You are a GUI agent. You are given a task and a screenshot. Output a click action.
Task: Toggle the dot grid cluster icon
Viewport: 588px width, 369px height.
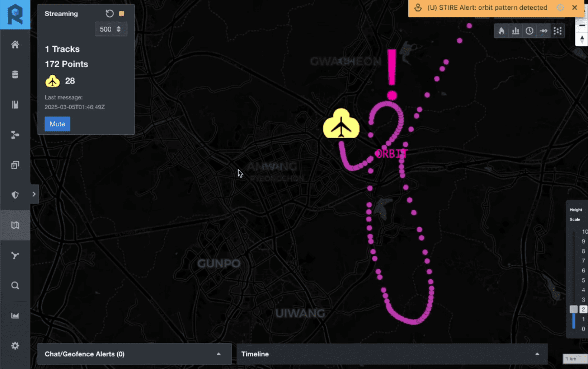coord(558,31)
